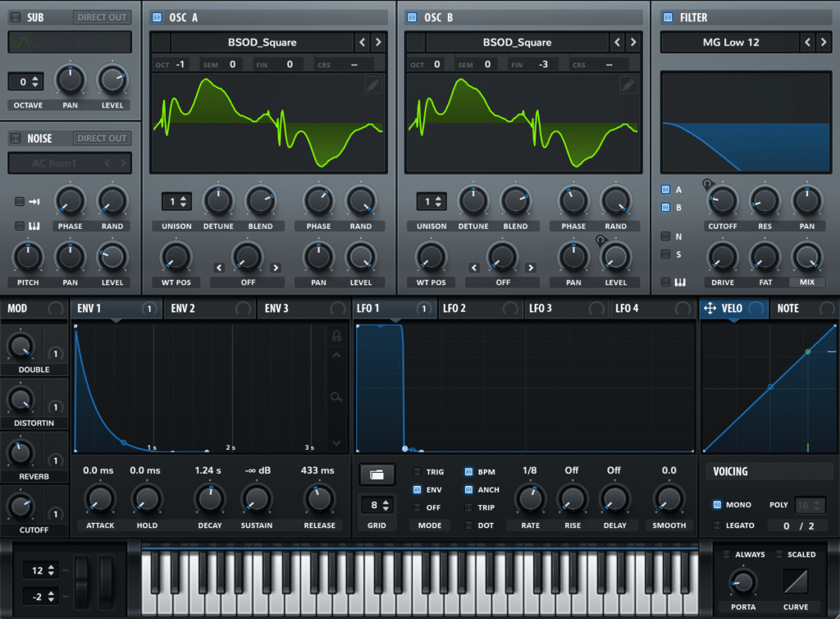The height and width of the screenshot is (619, 840).
Task: Click the magnifier zoom icon in envelope panel
Action: [x=336, y=397]
